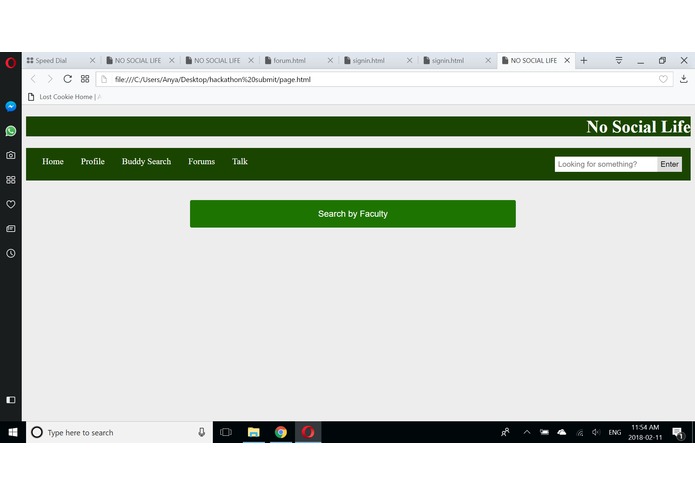Open the Action Center notifications icon
This screenshot has height=494, width=695.
678,433
